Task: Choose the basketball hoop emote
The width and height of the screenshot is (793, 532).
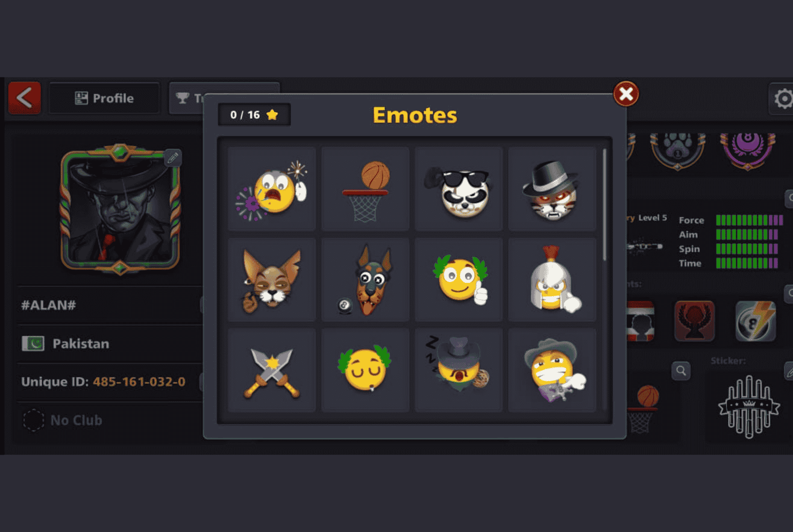Action: coord(365,189)
